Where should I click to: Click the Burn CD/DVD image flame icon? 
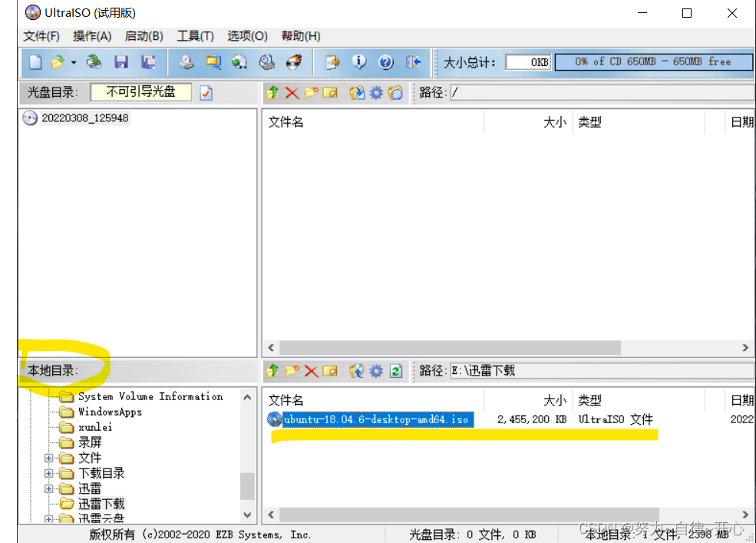point(294,62)
